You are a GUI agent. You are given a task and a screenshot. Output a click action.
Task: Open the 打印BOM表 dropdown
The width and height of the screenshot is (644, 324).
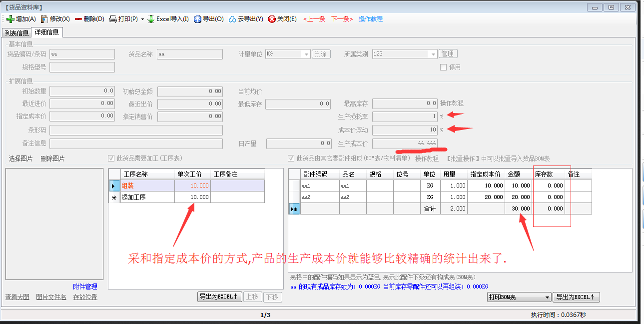(x=547, y=297)
